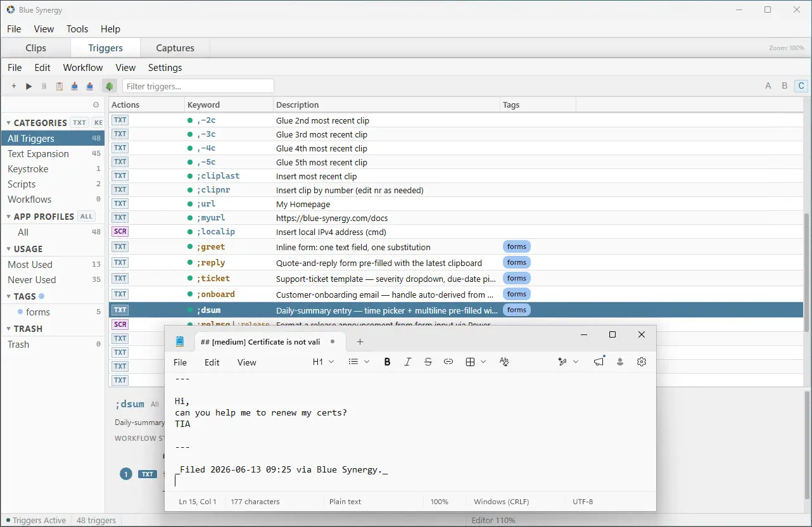Click the trash can delete icon in the toolbar
Screen dimensions: 812x527
click(44, 86)
